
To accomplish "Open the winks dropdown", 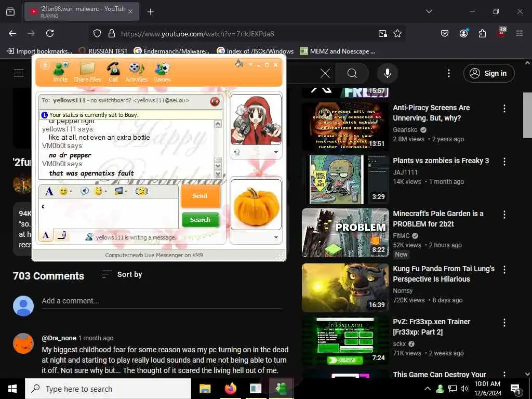I will click(x=100, y=191).
